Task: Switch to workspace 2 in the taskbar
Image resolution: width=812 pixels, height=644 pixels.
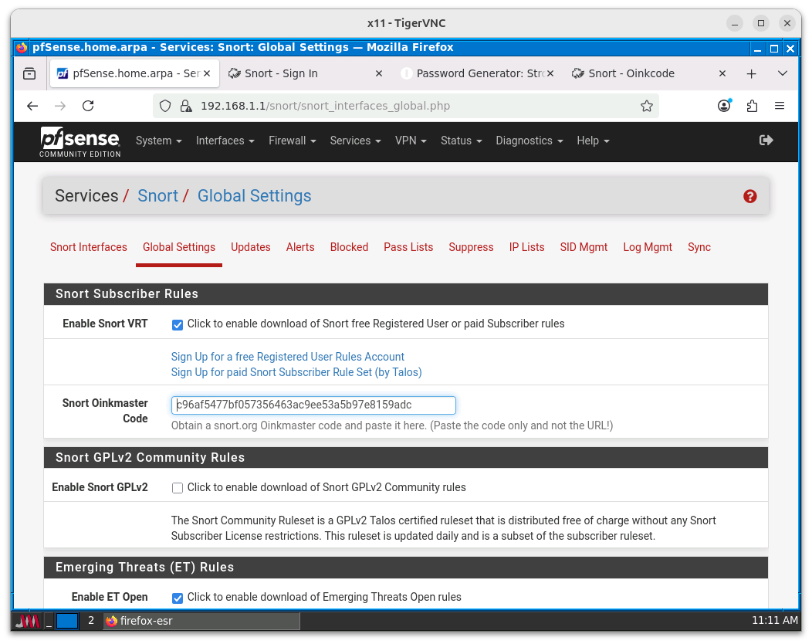Action: coord(91,621)
